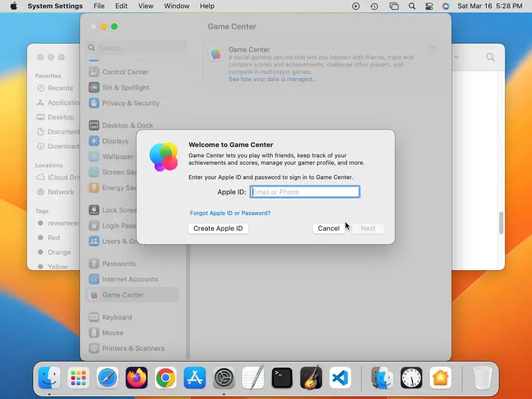Viewport: 532px width, 399px height.
Task: Cancel the Game Center sign-in dialog
Action: [x=328, y=229]
